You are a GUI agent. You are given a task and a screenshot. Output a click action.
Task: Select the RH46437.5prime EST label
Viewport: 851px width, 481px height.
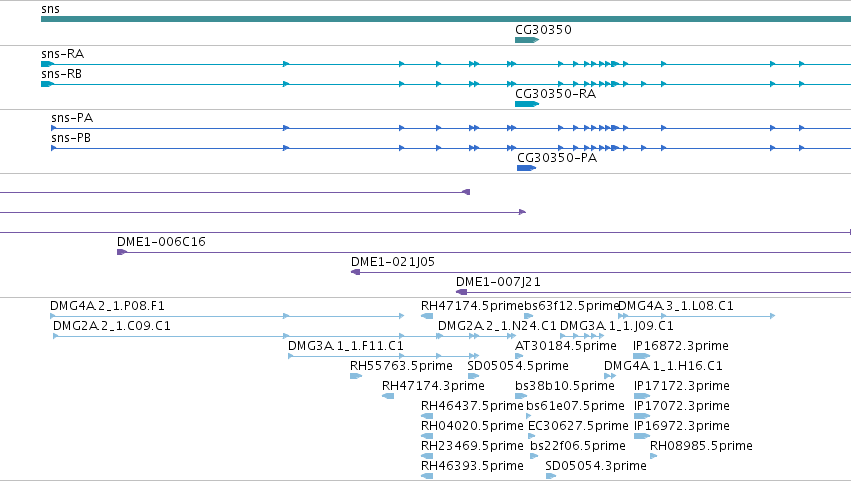[x=472, y=406]
